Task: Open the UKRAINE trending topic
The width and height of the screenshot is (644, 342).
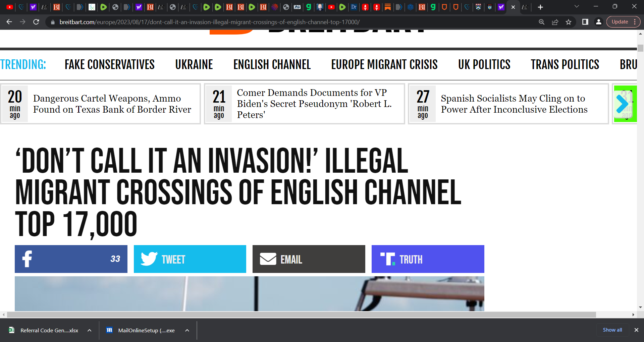Action: (x=194, y=64)
